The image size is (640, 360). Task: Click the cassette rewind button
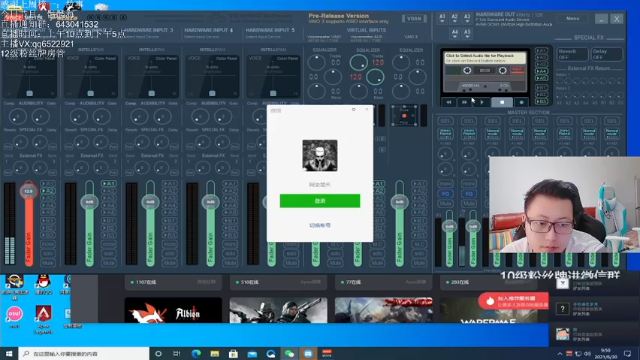(449, 102)
